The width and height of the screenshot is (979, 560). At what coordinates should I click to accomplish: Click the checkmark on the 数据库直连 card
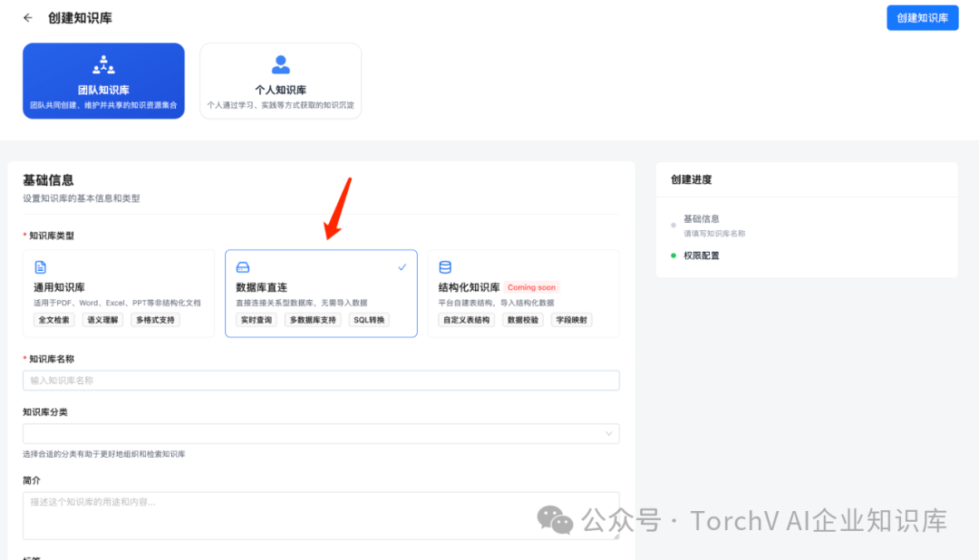(402, 267)
